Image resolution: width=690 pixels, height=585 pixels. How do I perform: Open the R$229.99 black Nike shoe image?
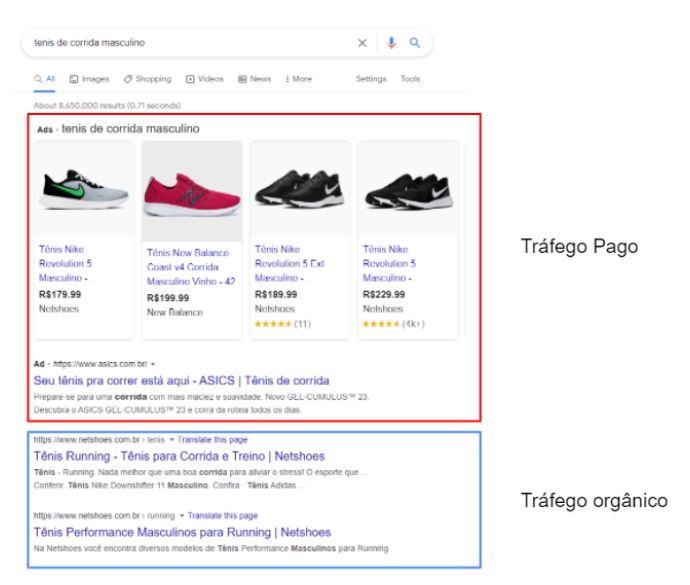pos(408,190)
